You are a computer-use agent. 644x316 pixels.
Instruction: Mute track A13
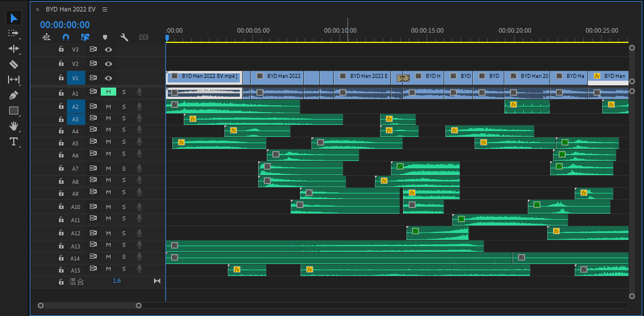(108, 245)
